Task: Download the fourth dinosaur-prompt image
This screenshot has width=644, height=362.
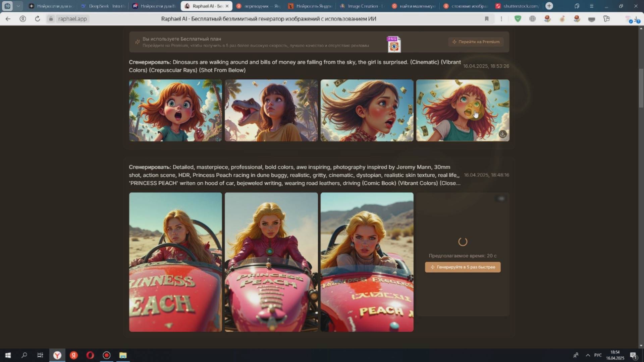Action: (502, 134)
